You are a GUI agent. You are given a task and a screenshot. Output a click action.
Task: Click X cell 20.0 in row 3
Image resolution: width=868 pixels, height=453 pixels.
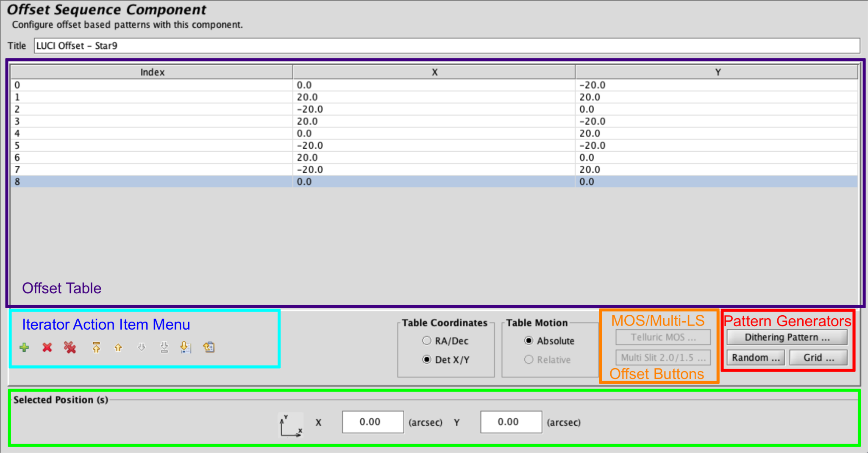click(434, 121)
